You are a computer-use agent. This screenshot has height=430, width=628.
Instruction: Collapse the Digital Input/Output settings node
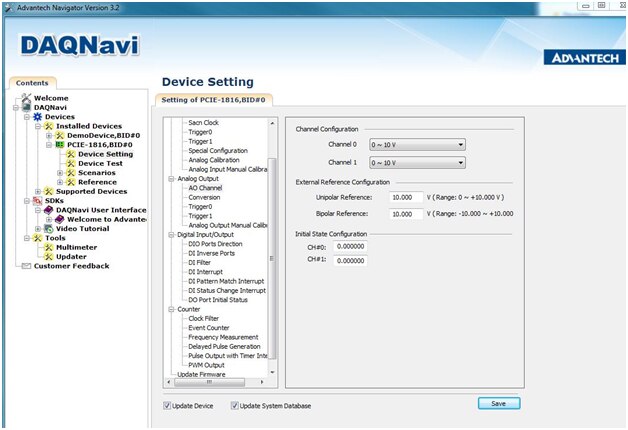click(171, 235)
